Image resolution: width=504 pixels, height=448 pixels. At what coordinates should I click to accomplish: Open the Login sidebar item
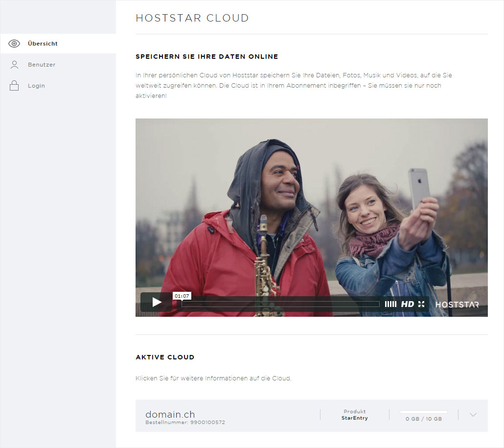pyautogui.click(x=58, y=86)
